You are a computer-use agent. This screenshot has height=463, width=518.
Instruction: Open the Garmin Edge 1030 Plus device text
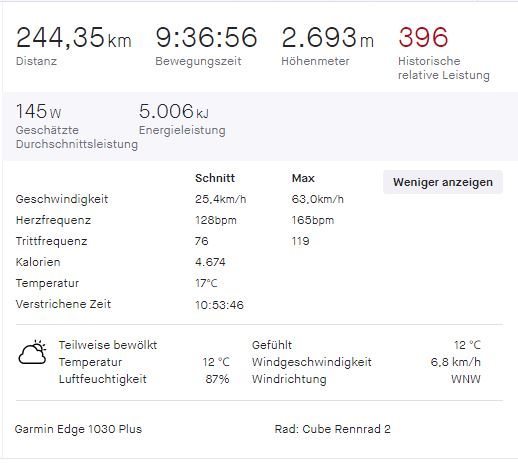78,429
